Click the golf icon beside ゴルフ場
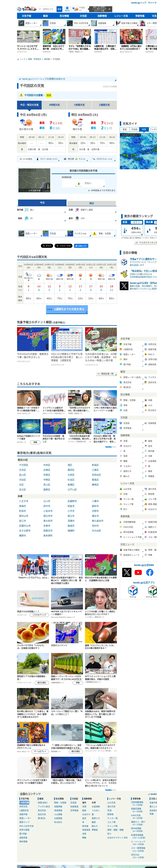157x868 pixels. 146,499
